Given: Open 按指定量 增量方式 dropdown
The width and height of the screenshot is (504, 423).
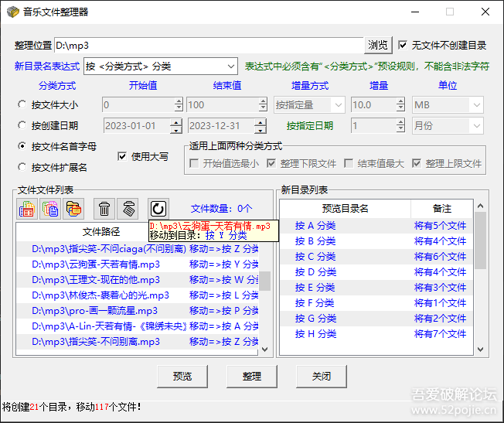Looking at the screenshot, I should [x=338, y=105].
